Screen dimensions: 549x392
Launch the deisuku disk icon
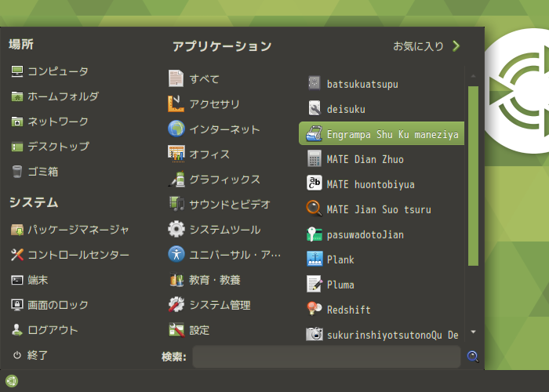[x=314, y=108]
